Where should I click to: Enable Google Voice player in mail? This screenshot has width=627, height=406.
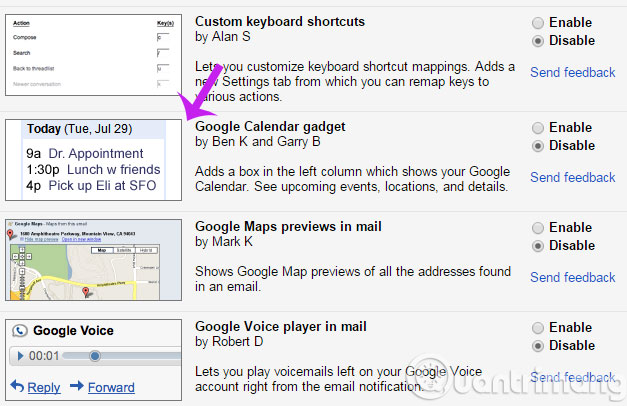(540, 327)
